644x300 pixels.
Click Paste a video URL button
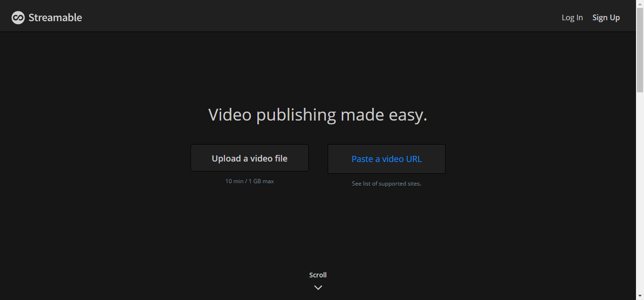click(x=387, y=159)
